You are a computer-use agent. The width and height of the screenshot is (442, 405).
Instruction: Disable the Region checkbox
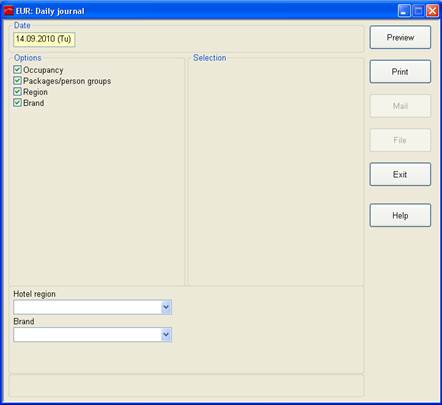[x=17, y=92]
